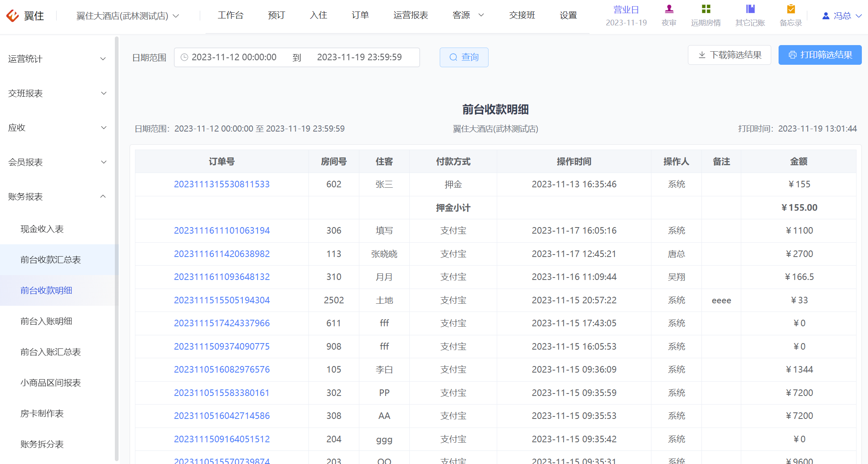Viewport: 868px width, 464px height.
Task: Select 现金收入表 in sidebar
Action: coord(57,229)
